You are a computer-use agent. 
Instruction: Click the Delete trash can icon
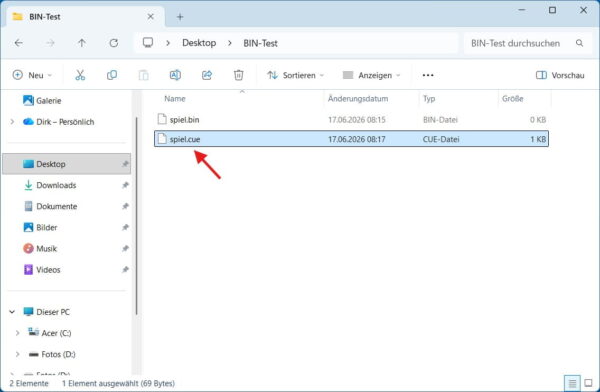click(238, 75)
